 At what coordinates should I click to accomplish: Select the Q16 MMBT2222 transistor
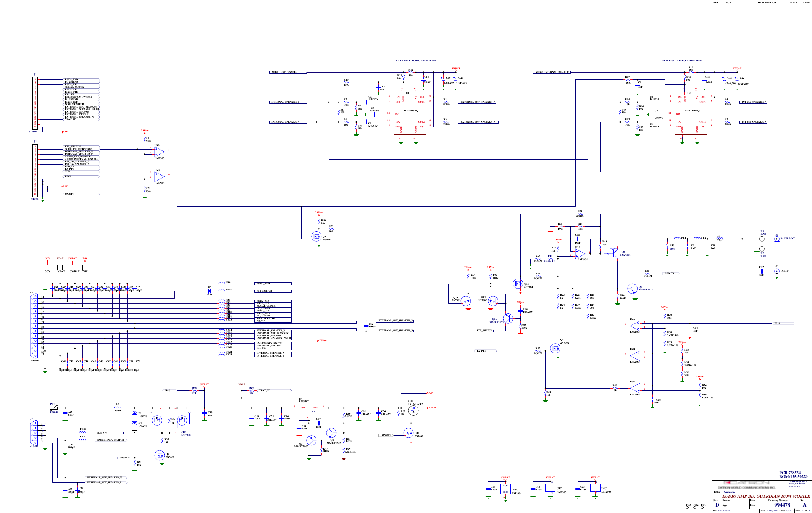(508, 318)
